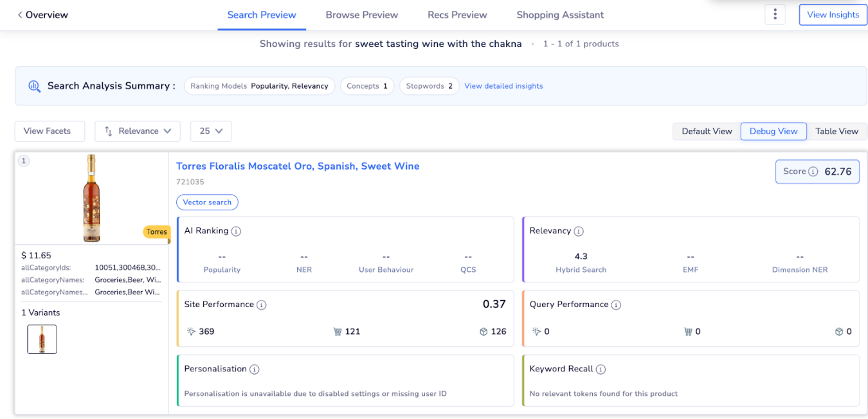
Task: Click the info icon next to Relevancy
Action: click(x=579, y=231)
